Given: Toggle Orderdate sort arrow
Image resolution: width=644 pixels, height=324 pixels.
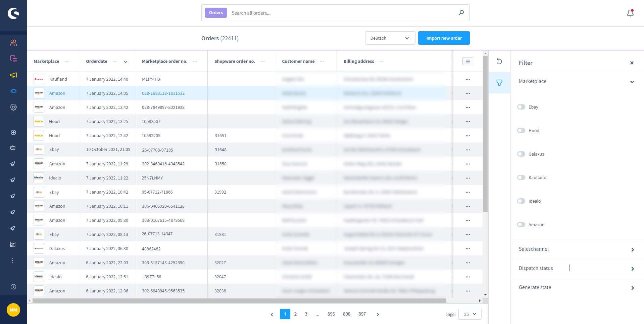Looking at the screenshot, I should 126,62.
